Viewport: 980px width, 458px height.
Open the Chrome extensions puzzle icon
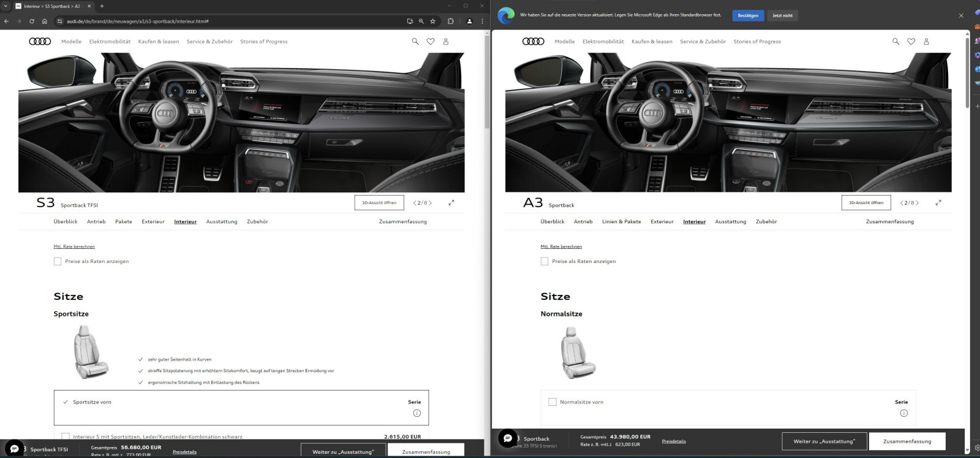[451, 21]
